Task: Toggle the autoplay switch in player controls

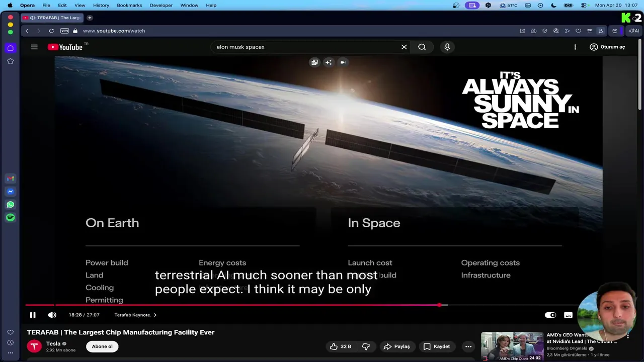Action: 550,315
